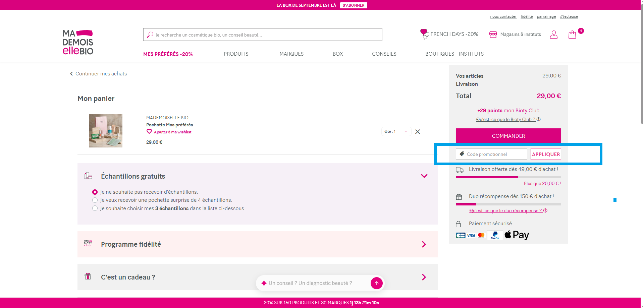Open the PRODUITS menu
Image resolution: width=644 pixels, height=308 pixels.
coord(236,54)
